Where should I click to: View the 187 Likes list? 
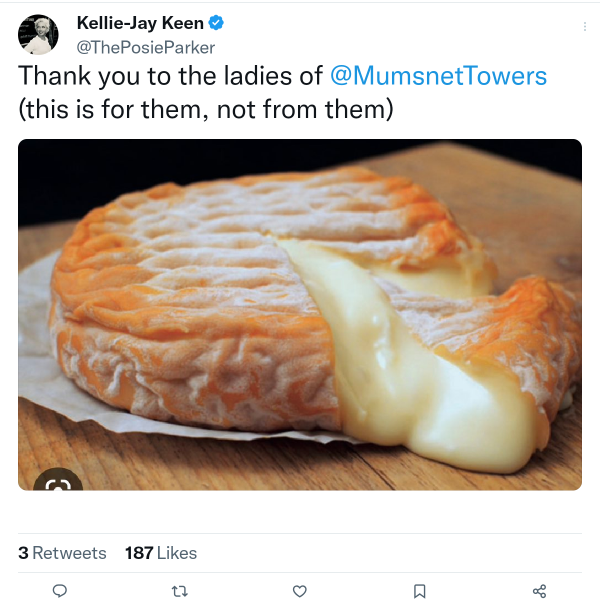coord(161,553)
